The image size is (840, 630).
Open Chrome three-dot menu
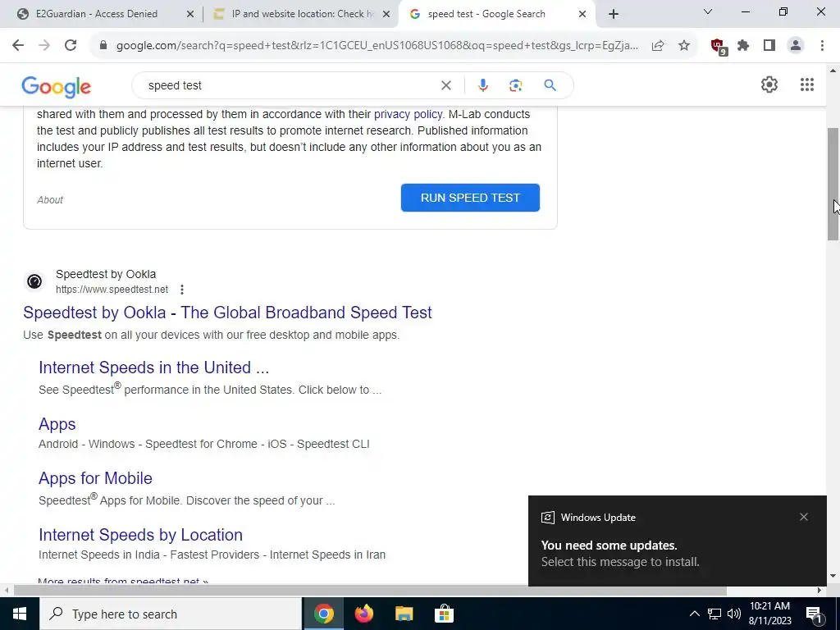coord(822,46)
